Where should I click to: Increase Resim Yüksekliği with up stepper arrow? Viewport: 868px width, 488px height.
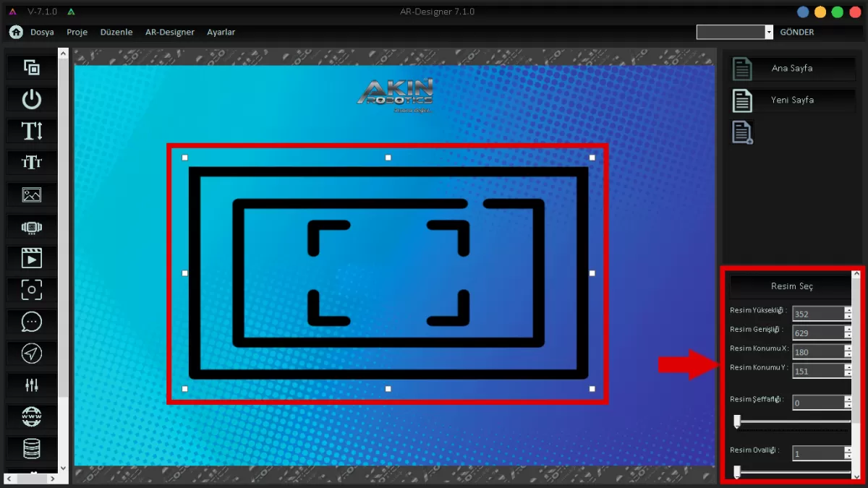pos(848,310)
